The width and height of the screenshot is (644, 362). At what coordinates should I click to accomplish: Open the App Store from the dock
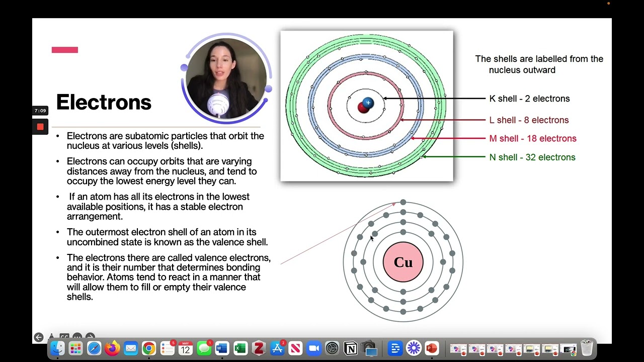coord(277,348)
